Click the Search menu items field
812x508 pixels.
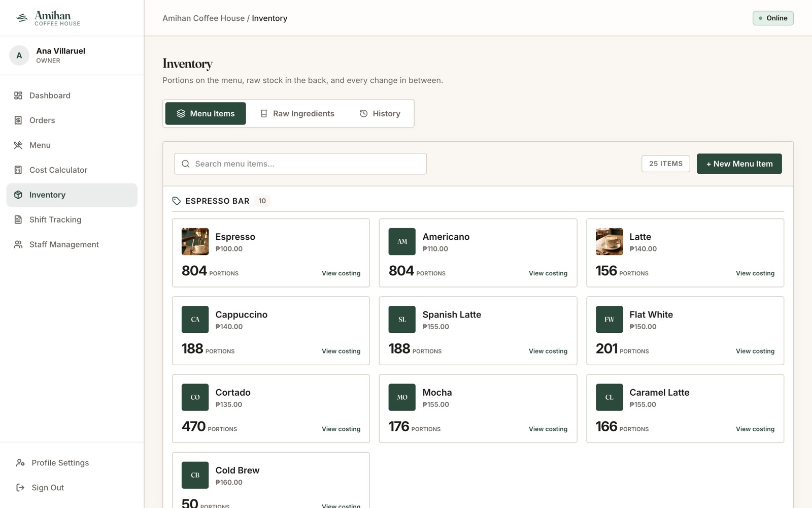click(300, 164)
